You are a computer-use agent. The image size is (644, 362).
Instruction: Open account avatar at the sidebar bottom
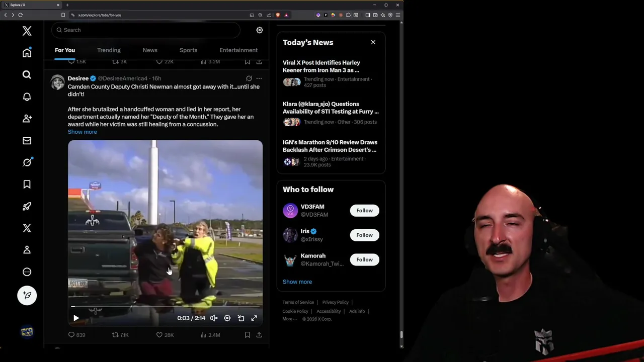click(x=27, y=332)
